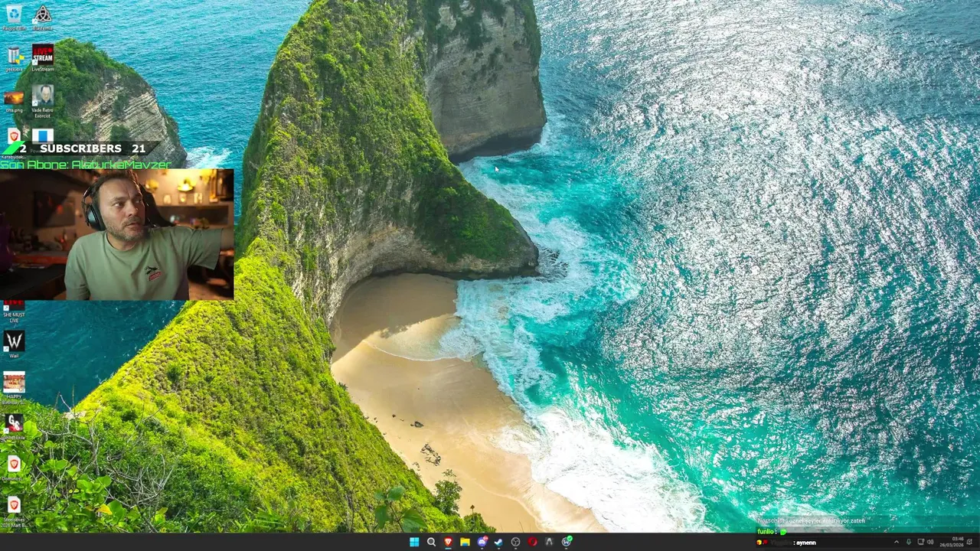Click the webcam overlay feed
This screenshot has height=551, width=980.
coord(116,234)
